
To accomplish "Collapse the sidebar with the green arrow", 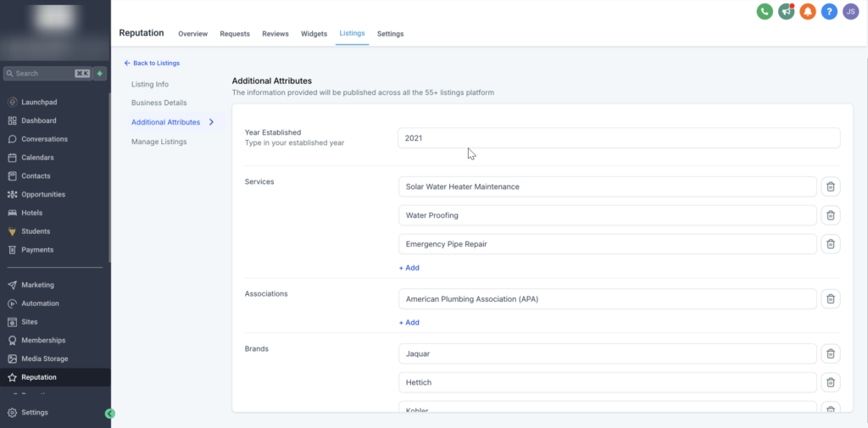I will [109, 413].
